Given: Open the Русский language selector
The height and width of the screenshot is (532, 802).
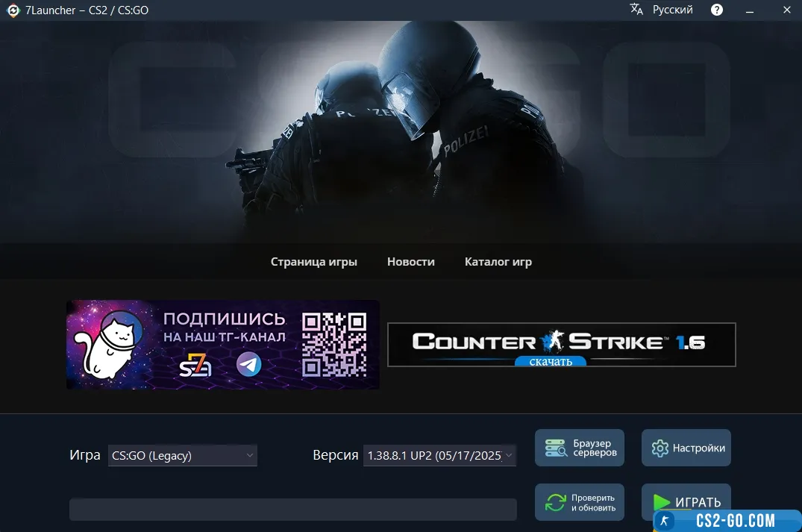Looking at the screenshot, I should coord(672,10).
